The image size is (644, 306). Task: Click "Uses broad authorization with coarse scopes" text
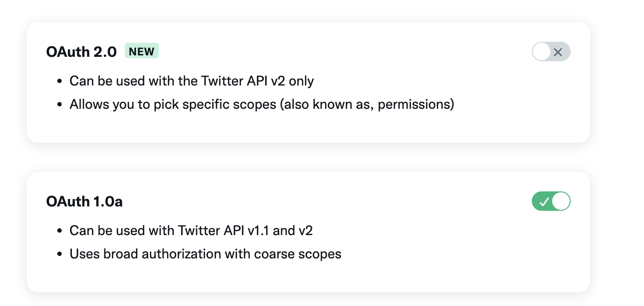click(x=205, y=254)
